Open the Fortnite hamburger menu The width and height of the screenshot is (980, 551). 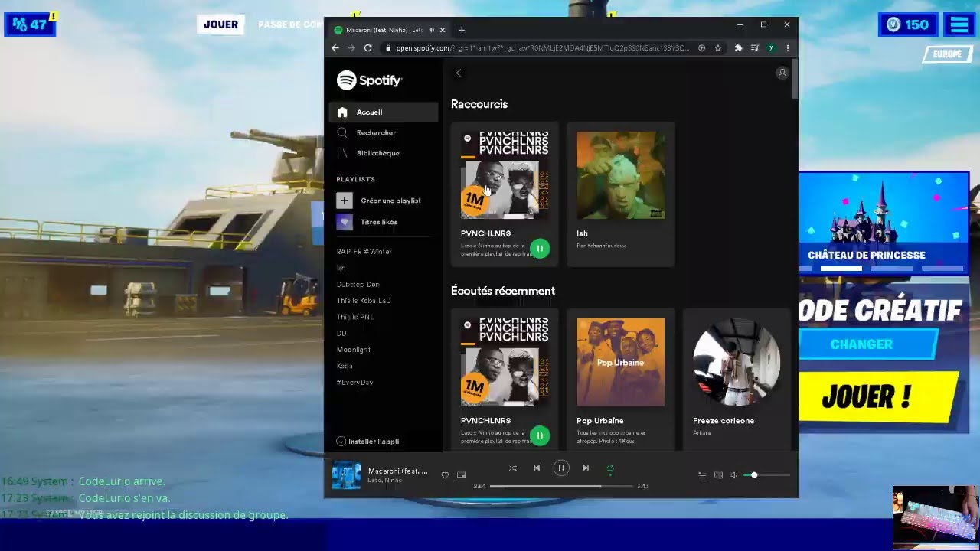coord(959,24)
